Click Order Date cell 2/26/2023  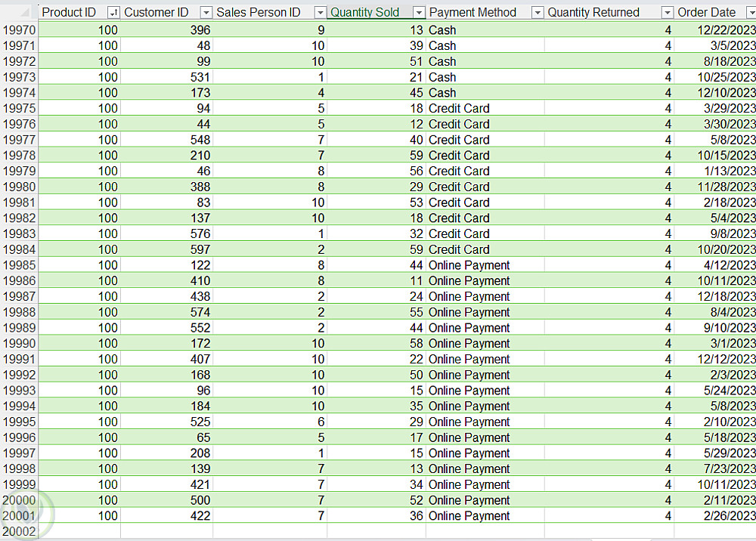pos(715,516)
